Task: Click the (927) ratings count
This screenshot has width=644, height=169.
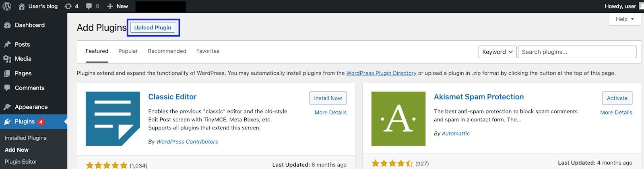Action: coord(422,163)
